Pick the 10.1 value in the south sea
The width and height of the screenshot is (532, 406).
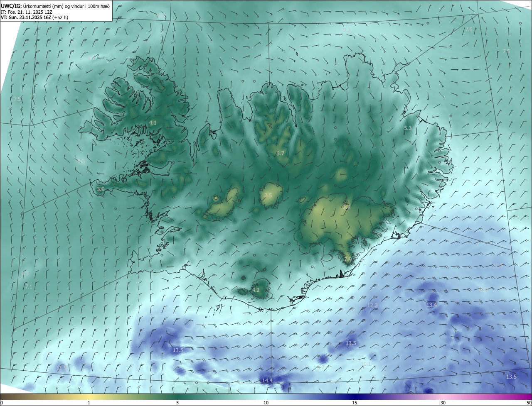pos(366,364)
